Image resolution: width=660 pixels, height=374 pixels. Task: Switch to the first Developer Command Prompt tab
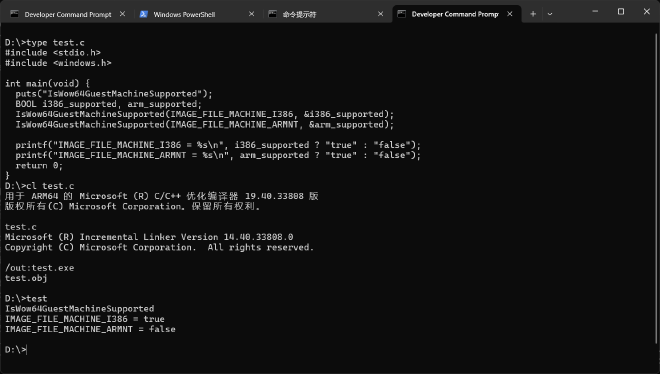[67, 14]
